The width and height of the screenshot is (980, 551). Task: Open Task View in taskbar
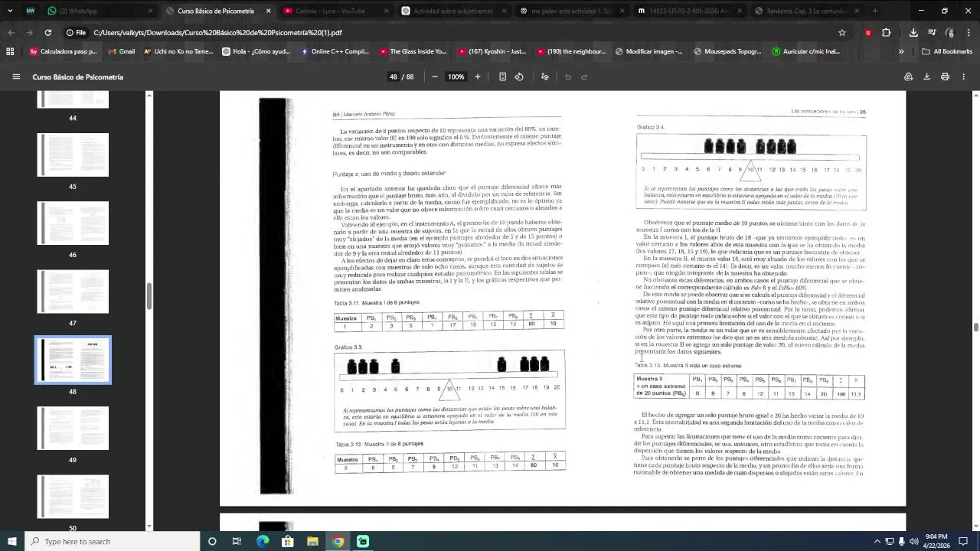(237, 541)
